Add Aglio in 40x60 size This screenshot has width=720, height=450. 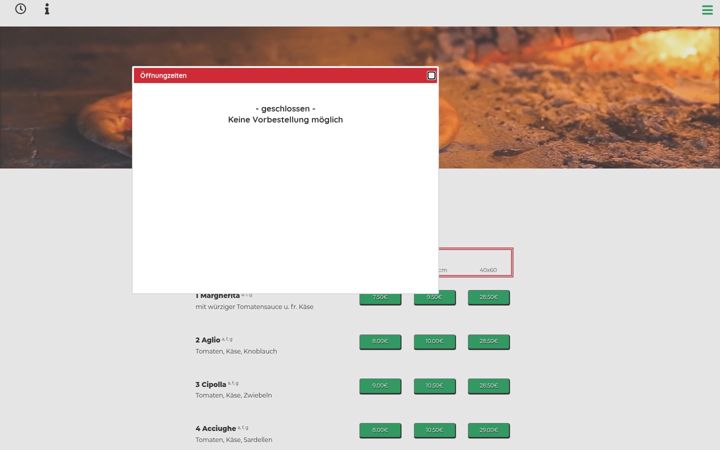pyautogui.click(x=489, y=342)
